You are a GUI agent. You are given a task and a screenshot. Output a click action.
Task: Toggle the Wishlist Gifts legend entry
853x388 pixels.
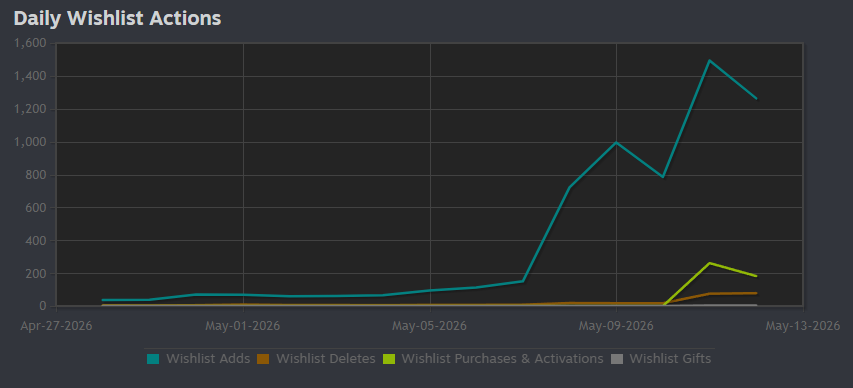[x=660, y=359]
